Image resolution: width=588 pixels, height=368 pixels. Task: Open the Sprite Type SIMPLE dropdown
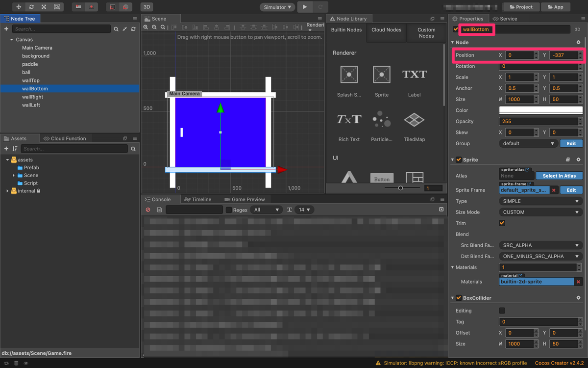[541, 201]
